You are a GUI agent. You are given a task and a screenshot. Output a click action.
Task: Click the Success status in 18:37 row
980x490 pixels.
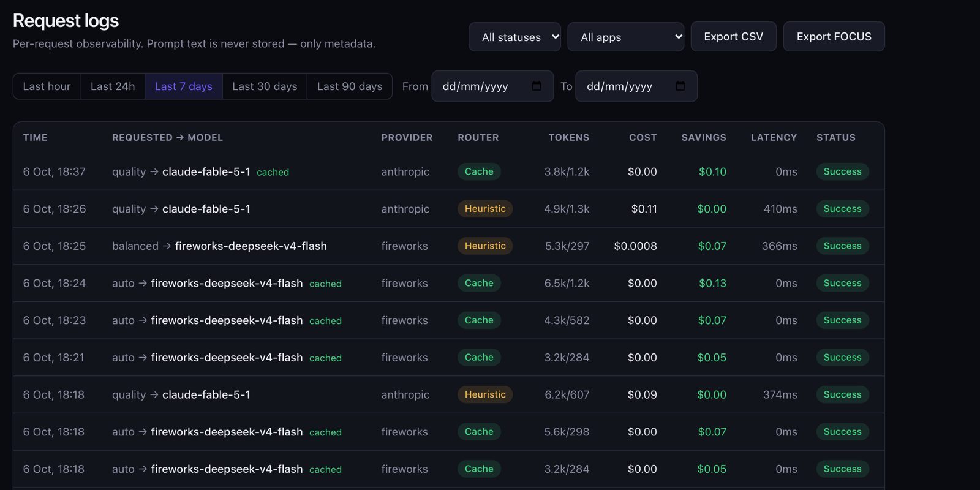pyautogui.click(x=843, y=172)
